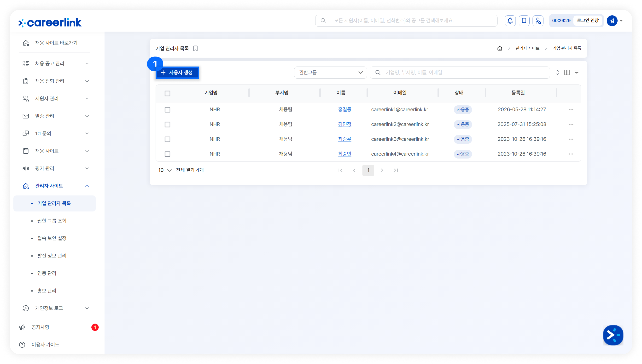The image size is (642, 364).
Task: Click the home icon in breadcrumb
Action: point(499,48)
